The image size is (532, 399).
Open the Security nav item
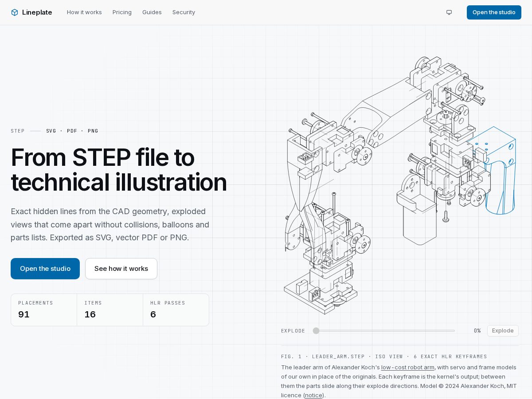click(184, 12)
